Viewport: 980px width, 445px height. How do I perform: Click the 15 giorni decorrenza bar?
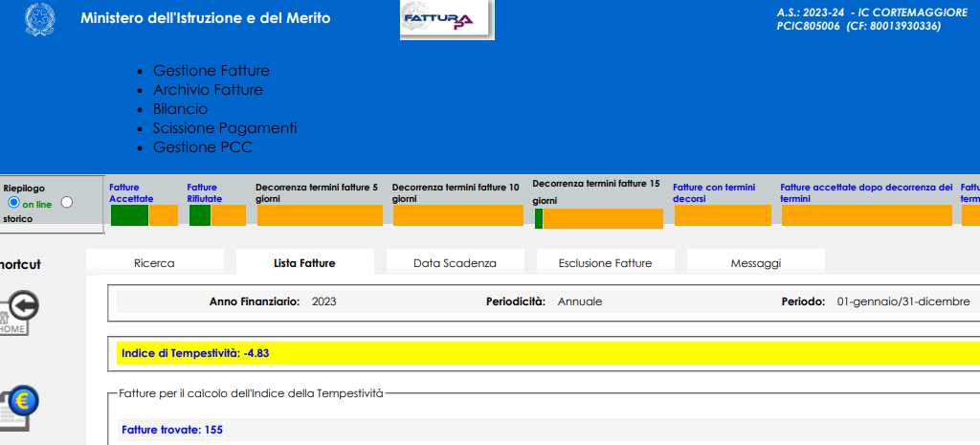click(598, 219)
